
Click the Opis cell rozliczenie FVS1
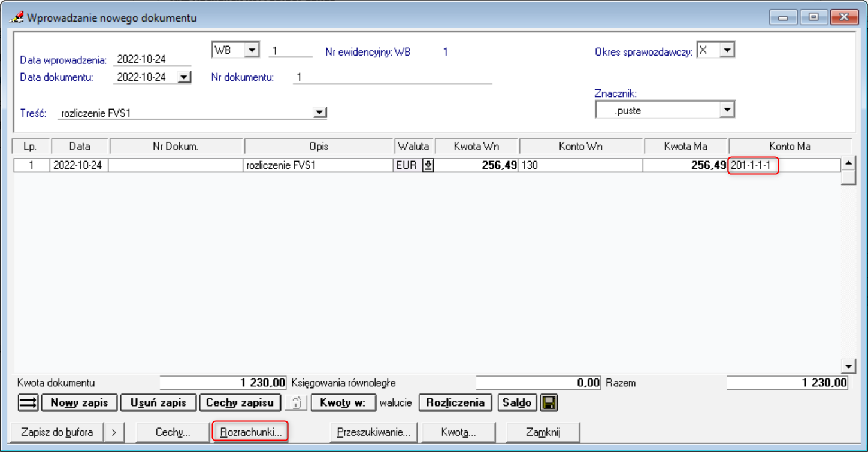point(319,166)
